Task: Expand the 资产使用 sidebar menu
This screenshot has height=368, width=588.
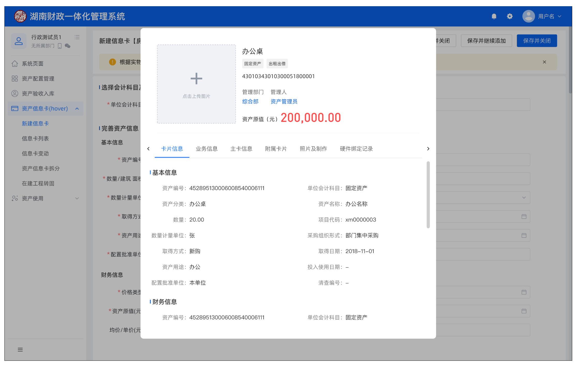Action: click(77, 198)
